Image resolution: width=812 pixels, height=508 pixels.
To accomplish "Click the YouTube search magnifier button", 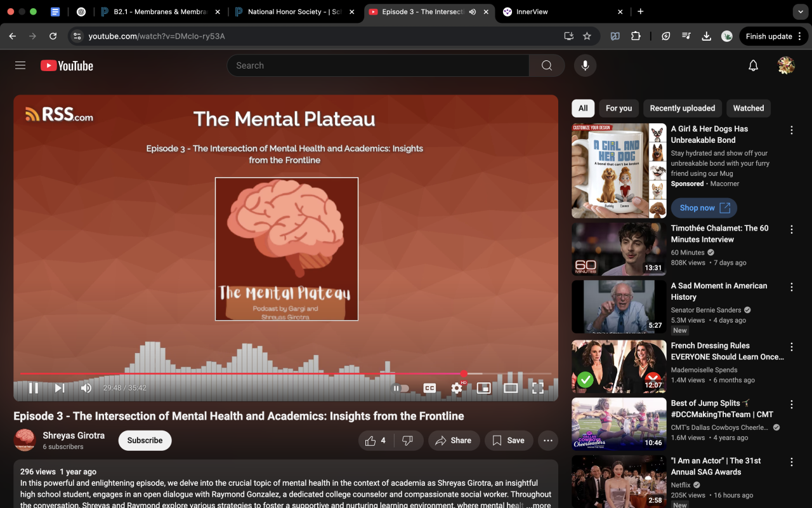I will click(x=547, y=65).
